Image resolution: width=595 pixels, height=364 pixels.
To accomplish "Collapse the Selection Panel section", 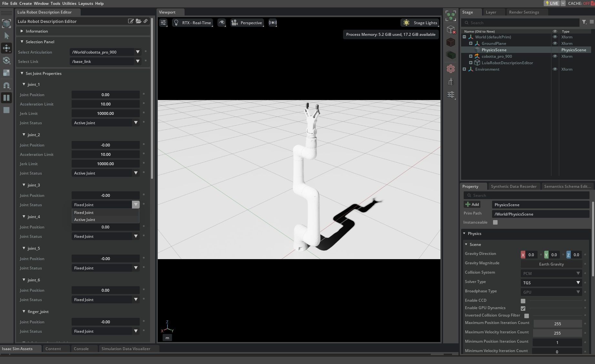I will (x=22, y=42).
